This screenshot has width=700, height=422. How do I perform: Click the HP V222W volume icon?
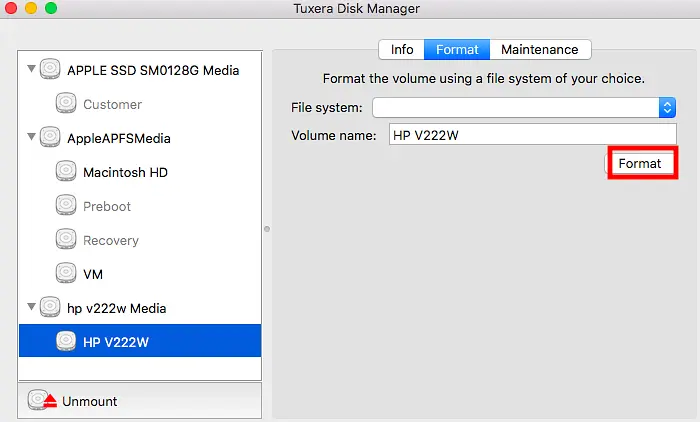66,341
